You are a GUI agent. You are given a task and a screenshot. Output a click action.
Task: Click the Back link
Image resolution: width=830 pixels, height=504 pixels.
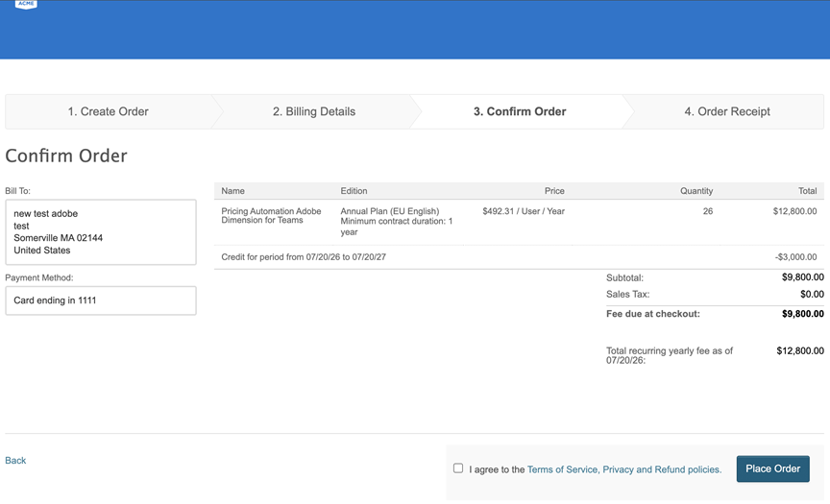tap(15, 461)
